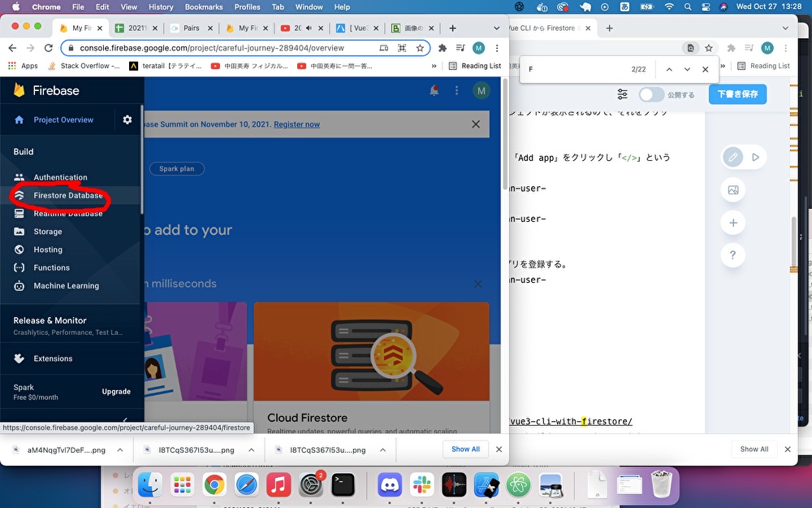The height and width of the screenshot is (508, 812).
Task: Open the Window menu
Action: coord(309,7)
